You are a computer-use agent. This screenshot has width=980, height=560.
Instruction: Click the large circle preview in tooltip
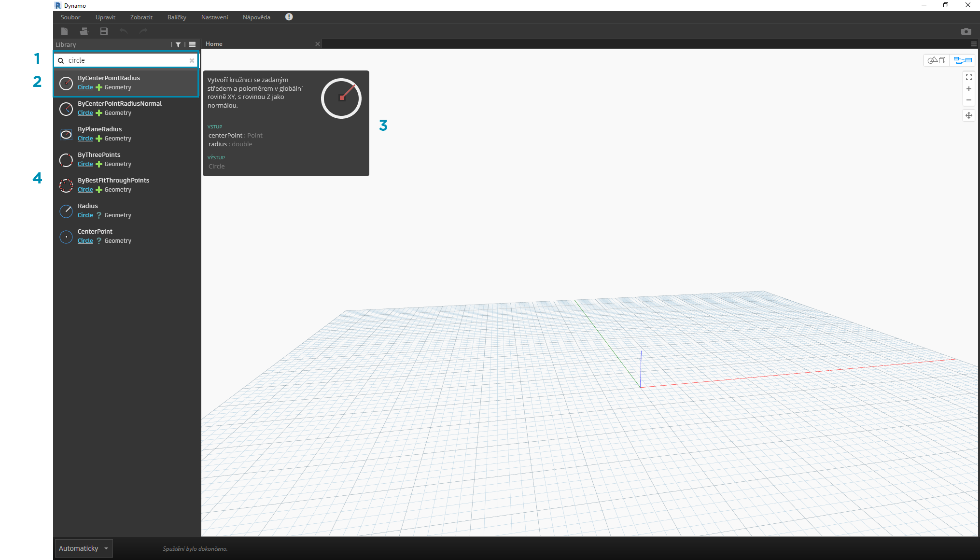point(341,98)
